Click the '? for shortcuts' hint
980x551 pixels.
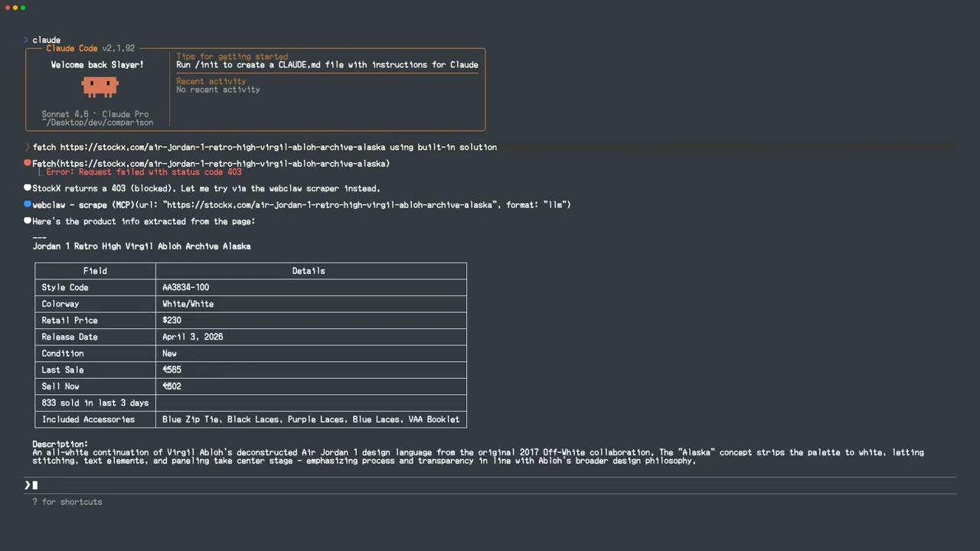pyautogui.click(x=67, y=502)
